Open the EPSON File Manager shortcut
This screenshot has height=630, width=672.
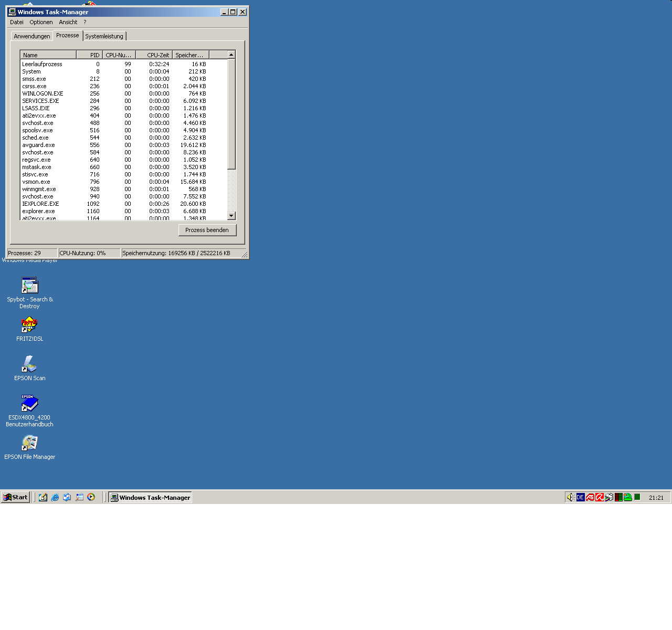(29, 447)
